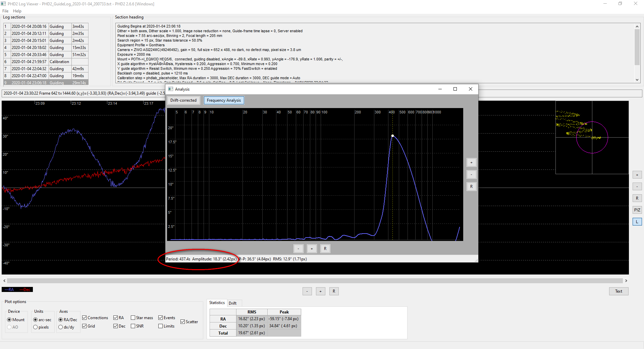Toggle the Scatter checkbox

189,322
